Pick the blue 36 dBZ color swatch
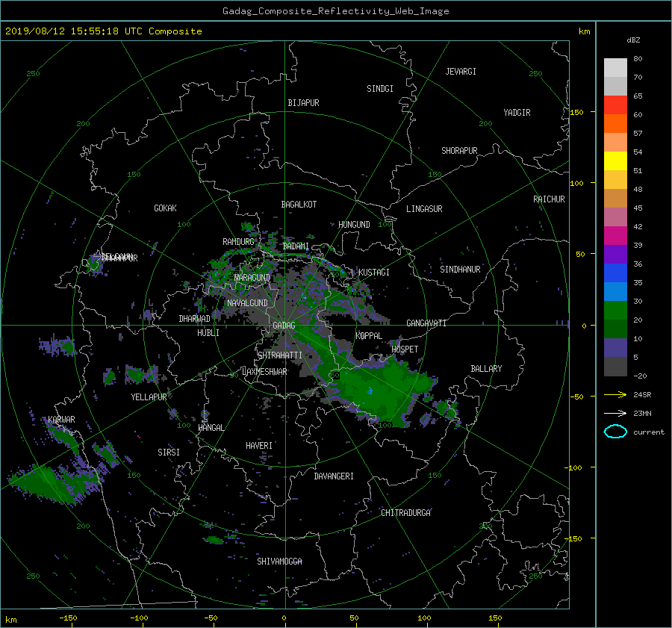Screen dimensions: 672x628 pos(615,273)
